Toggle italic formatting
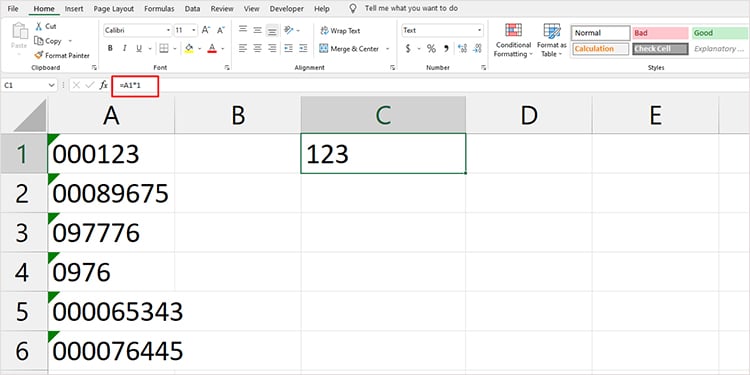This screenshot has height=375, width=750. [x=124, y=48]
